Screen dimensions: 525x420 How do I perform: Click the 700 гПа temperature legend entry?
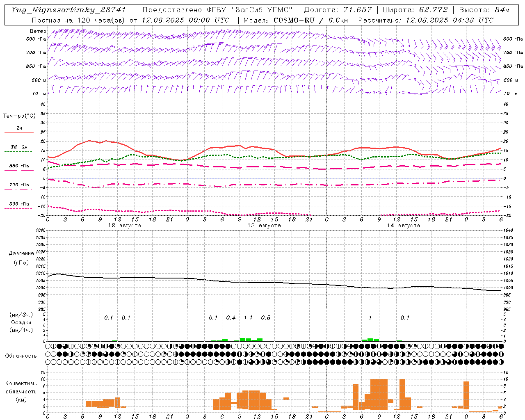point(19,185)
